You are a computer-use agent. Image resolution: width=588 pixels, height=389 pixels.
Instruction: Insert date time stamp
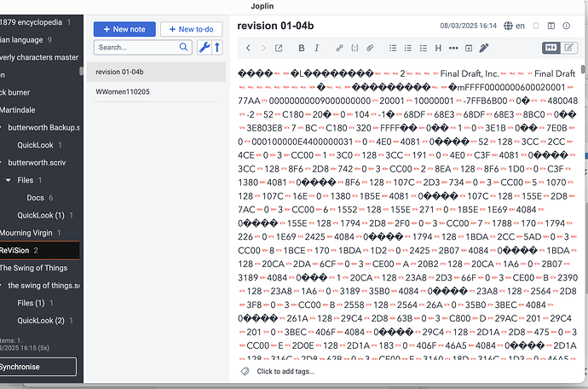469,48
